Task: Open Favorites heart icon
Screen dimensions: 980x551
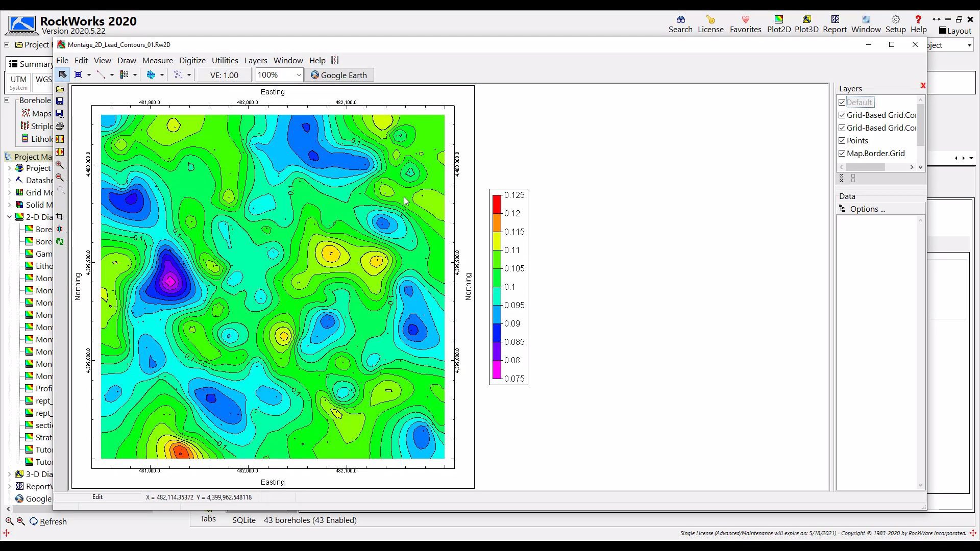Action: [745, 24]
